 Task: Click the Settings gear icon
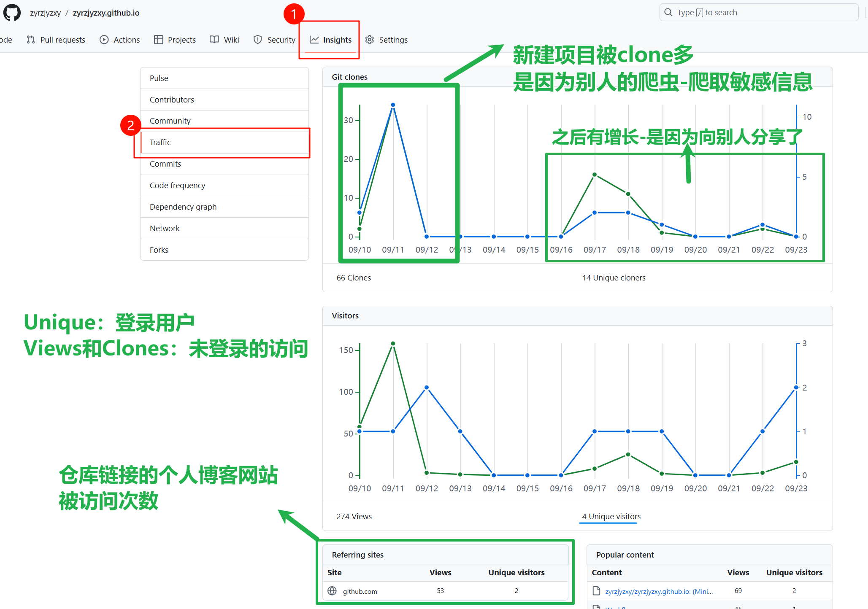pos(370,40)
